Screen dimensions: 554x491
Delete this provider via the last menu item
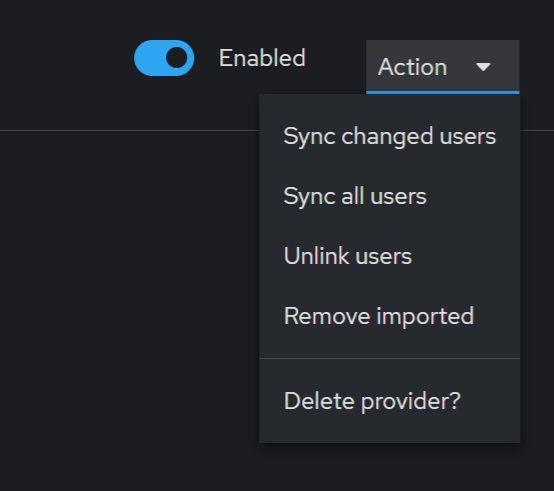click(390, 401)
